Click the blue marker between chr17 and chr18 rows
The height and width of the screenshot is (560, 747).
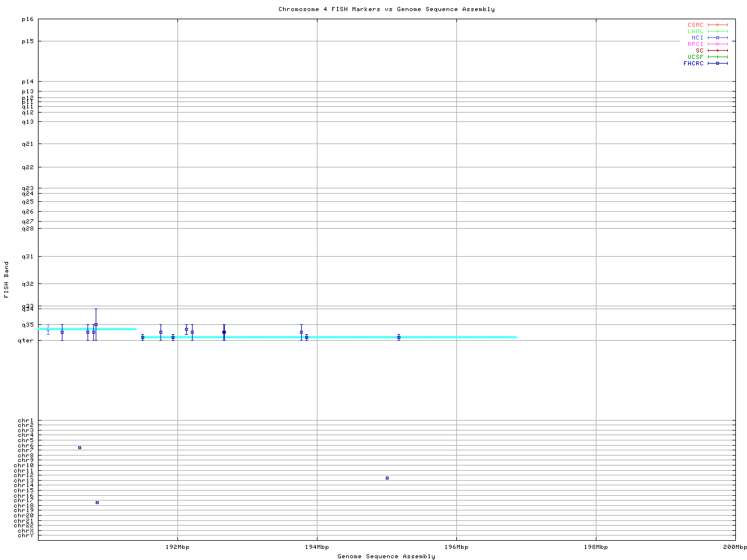pos(97,502)
